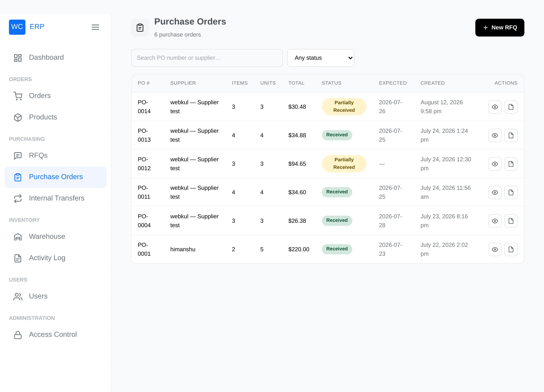
Task: Click the 2026-07-28 expected date
Action: coord(390,221)
